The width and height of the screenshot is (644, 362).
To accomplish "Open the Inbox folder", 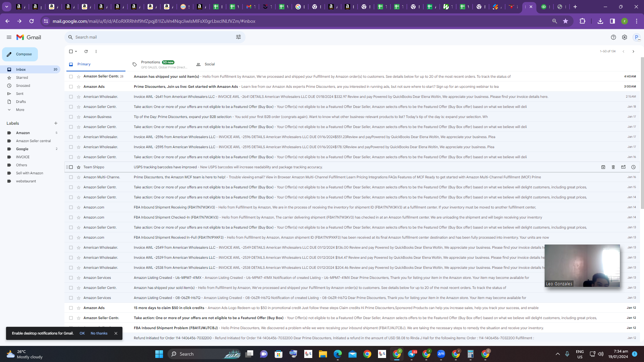I will click(30, 69).
